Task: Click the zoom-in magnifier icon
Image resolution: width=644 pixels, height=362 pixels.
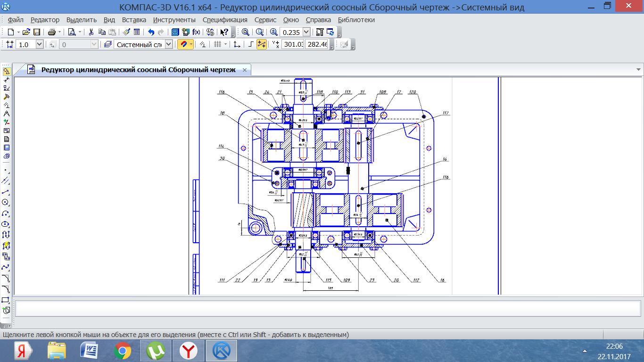Action: [x=273, y=32]
